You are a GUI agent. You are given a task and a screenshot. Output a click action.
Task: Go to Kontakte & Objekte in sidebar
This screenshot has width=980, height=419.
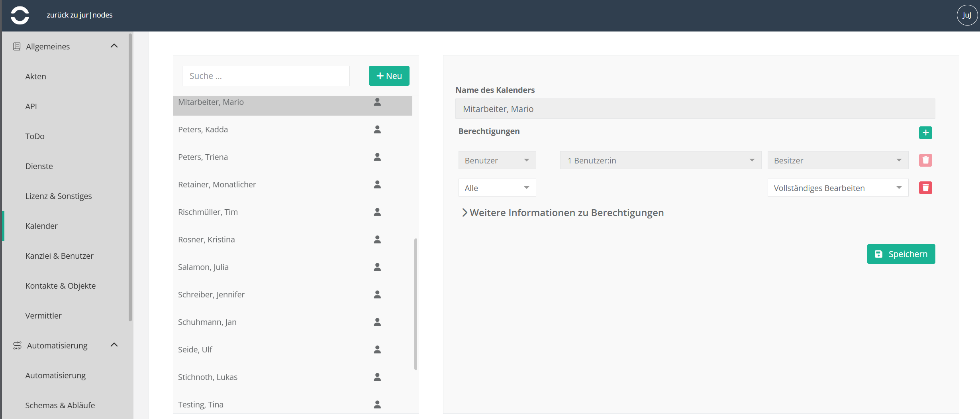tap(61, 286)
